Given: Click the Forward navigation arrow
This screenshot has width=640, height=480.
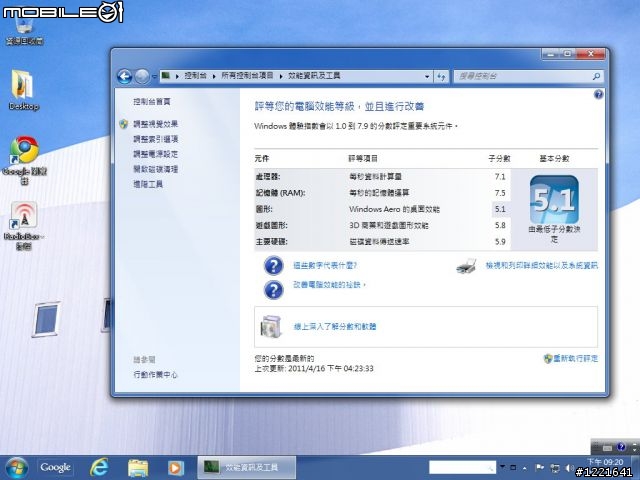Looking at the screenshot, I should coord(142,76).
